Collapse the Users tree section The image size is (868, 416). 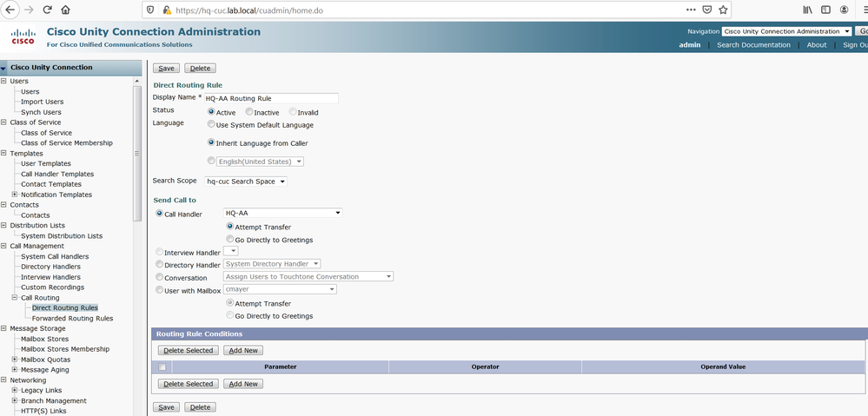pyautogui.click(x=3, y=81)
